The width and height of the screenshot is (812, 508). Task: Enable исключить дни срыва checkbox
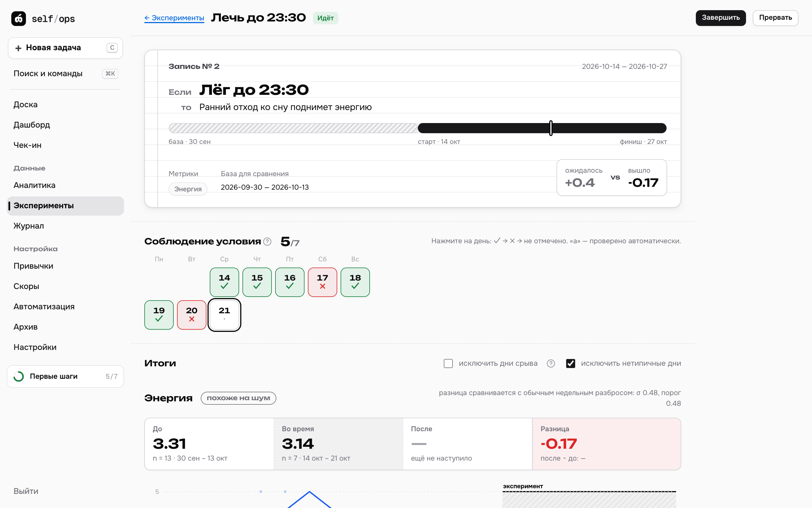[448, 364]
